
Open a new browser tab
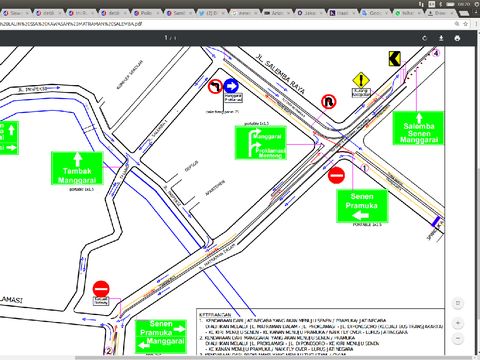pos(464,13)
